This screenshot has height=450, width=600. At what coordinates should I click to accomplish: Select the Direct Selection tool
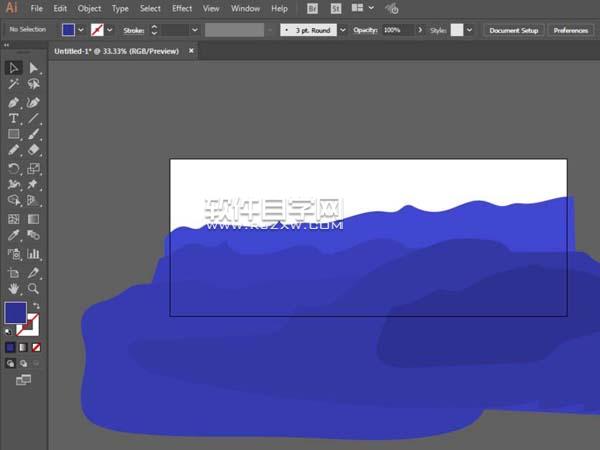coord(34,68)
